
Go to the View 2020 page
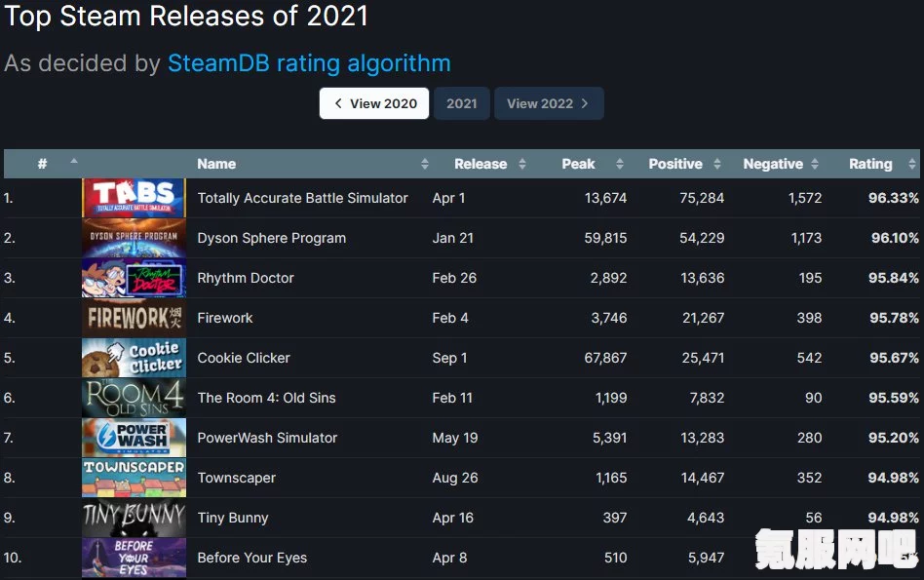(x=374, y=103)
